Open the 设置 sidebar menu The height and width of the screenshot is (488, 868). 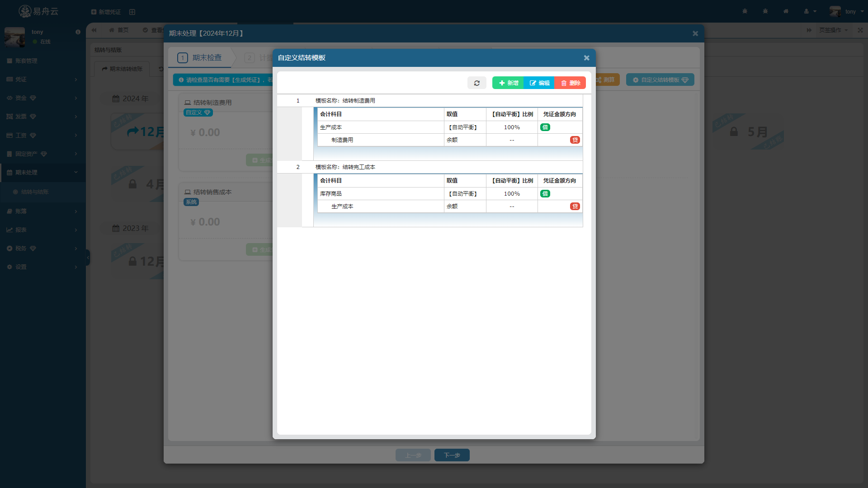[x=43, y=267]
